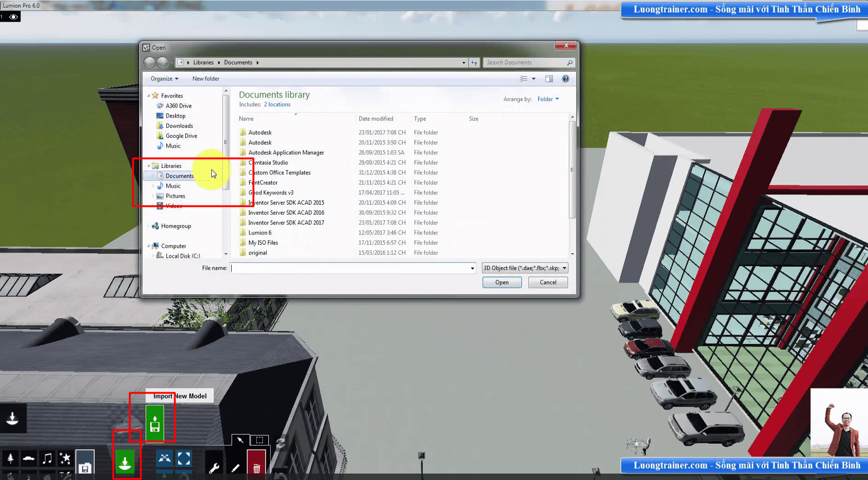868x480 pixels.
Task: Click the Refresh button by address bar
Action: pos(474,63)
